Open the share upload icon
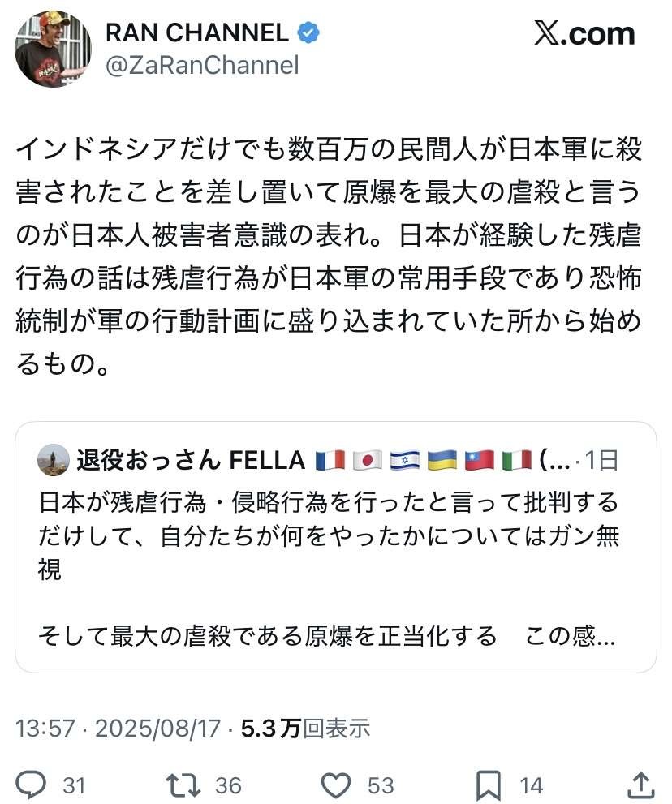 641,785
